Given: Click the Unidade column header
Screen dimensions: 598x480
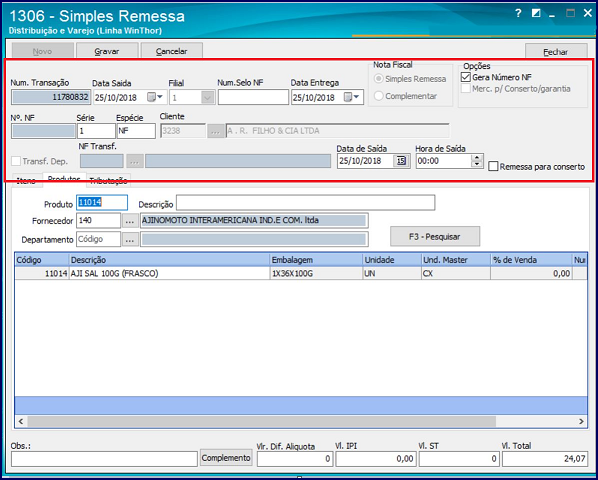Looking at the screenshot, I should (392, 260).
